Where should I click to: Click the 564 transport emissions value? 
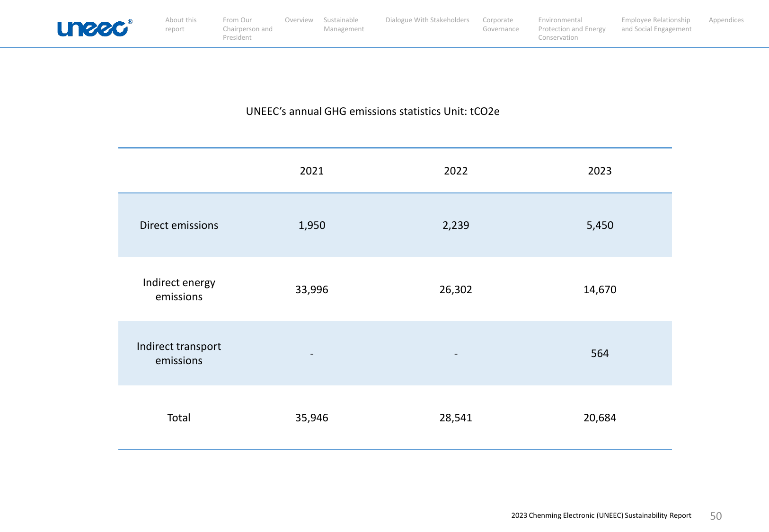pos(600,353)
